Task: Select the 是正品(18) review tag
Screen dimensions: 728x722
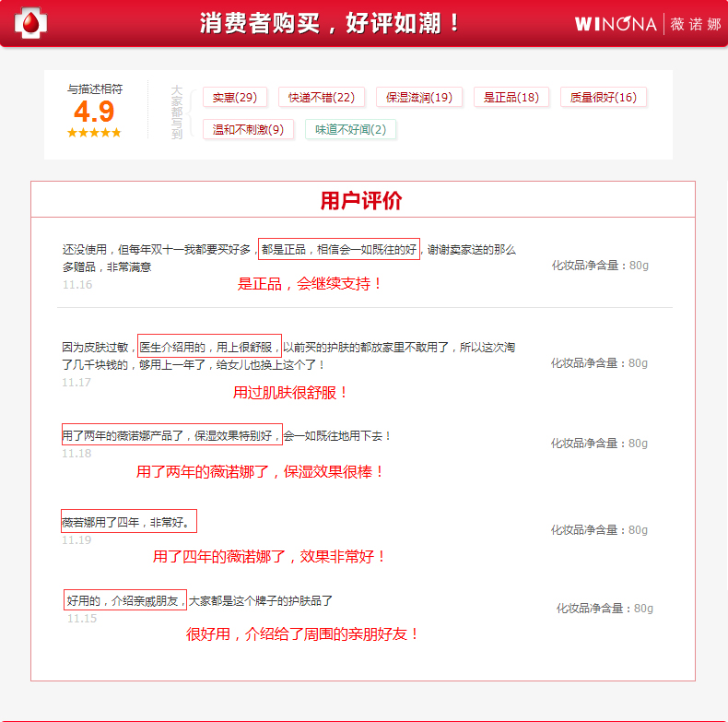Action: pyautogui.click(x=511, y=97)
